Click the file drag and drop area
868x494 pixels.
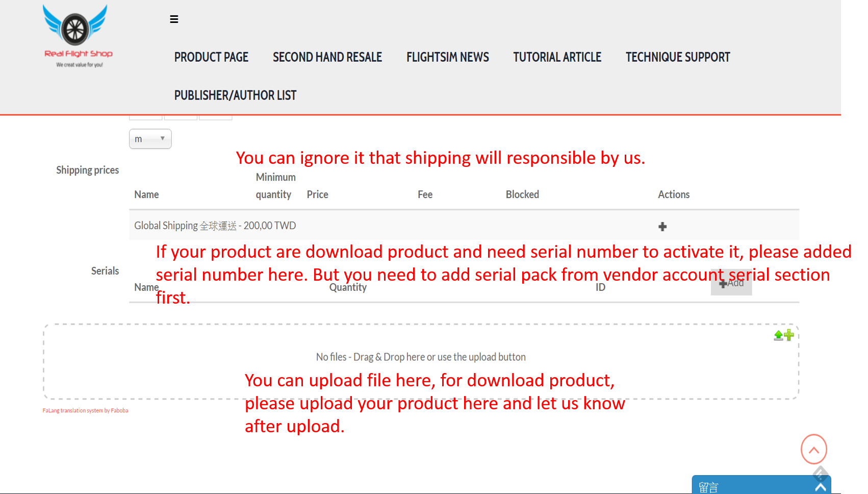(x=421, y=361)
